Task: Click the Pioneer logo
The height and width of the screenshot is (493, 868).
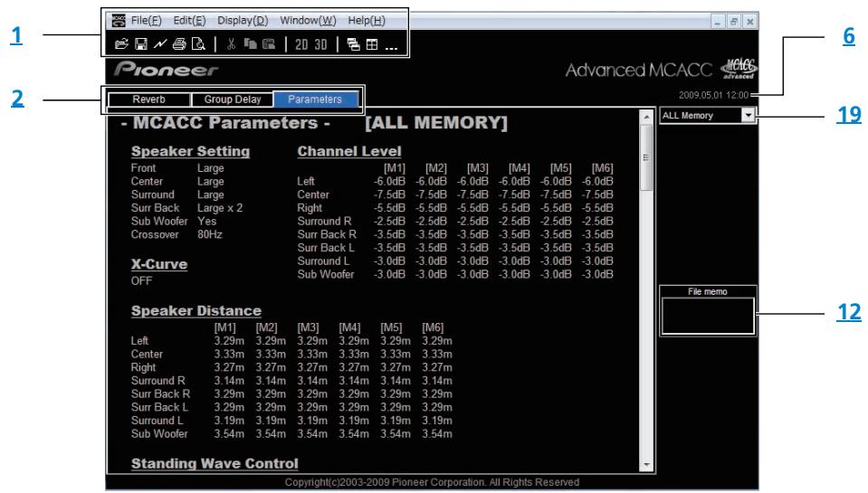Action: [x=166, y=70]
